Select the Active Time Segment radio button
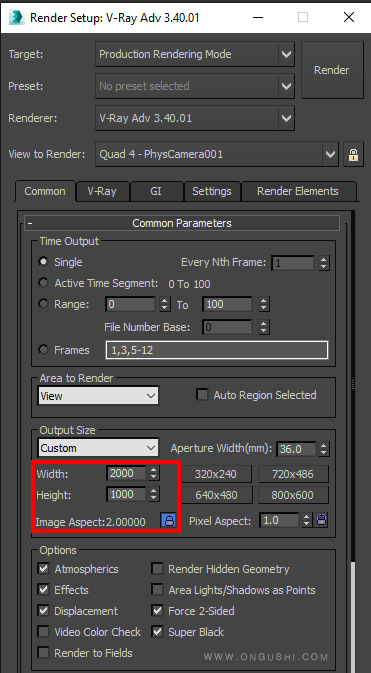Viewport: 371px width, 673px height. coord(43,283)
